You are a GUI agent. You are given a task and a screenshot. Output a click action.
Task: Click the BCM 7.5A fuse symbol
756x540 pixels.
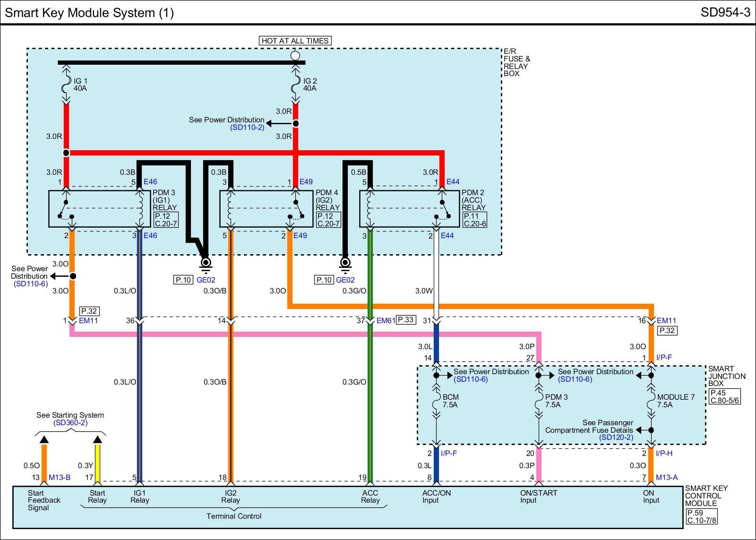click(436, 401)
